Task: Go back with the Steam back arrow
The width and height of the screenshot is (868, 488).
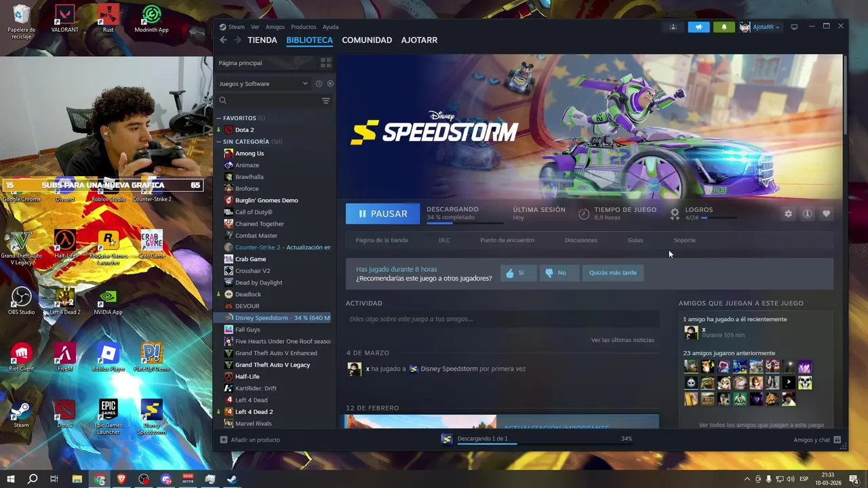Action: 223,40
